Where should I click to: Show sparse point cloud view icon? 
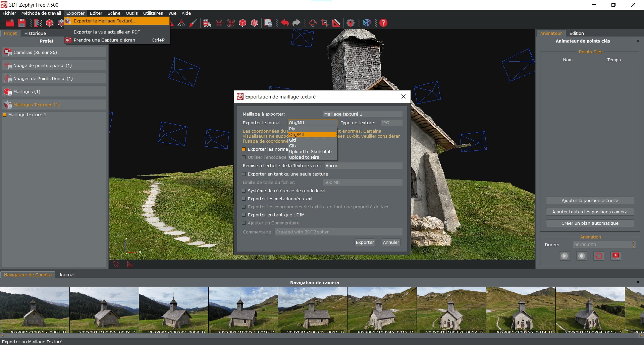(x=219, y=23)
